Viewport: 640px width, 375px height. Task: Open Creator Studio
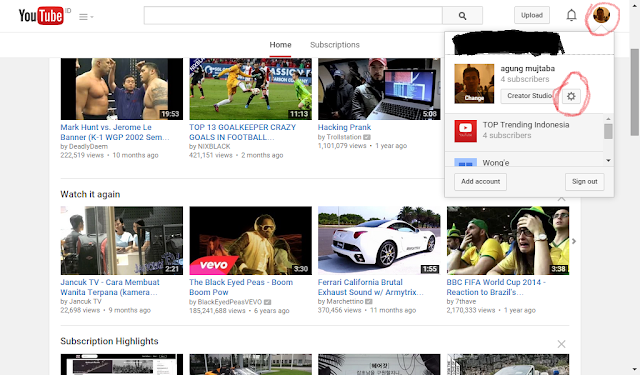click(529, 96)
